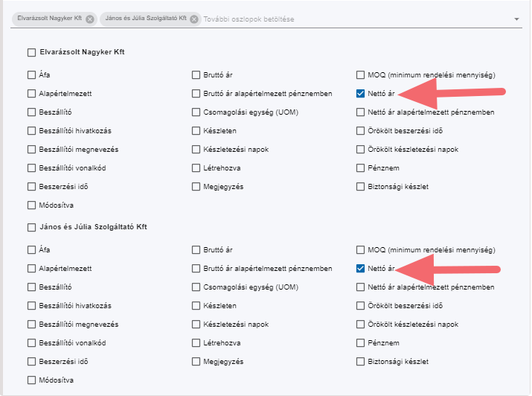Tick Csomagolási egység (UOM) in second section
The width and height of the screenshot is (532, 396).
(x=196, y=287)
